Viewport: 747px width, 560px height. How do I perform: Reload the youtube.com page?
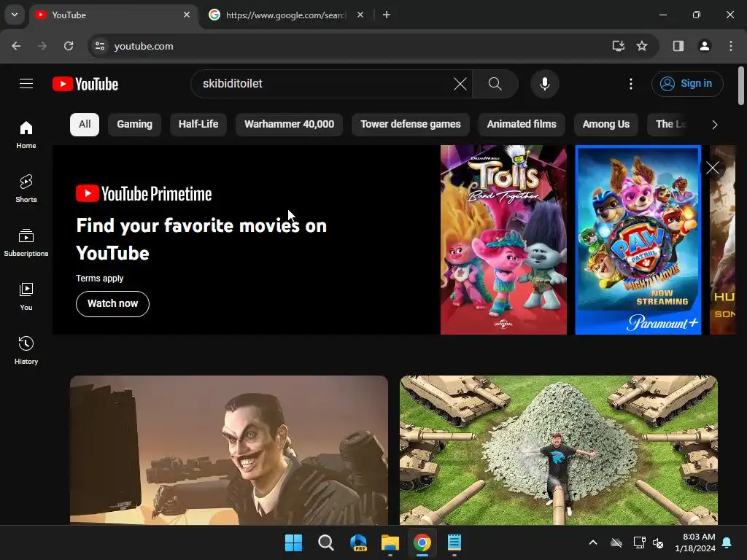(x=69, y=46)
